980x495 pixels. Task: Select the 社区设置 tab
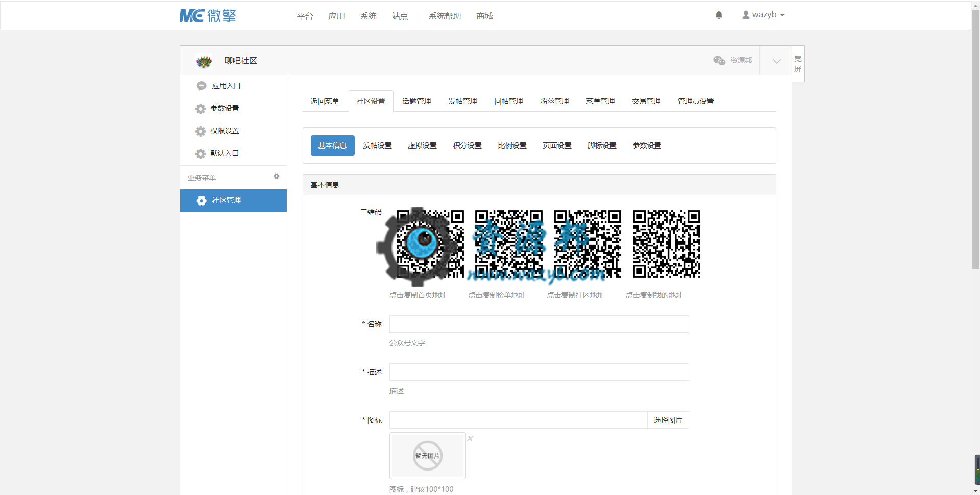click(x=371, y=101)
